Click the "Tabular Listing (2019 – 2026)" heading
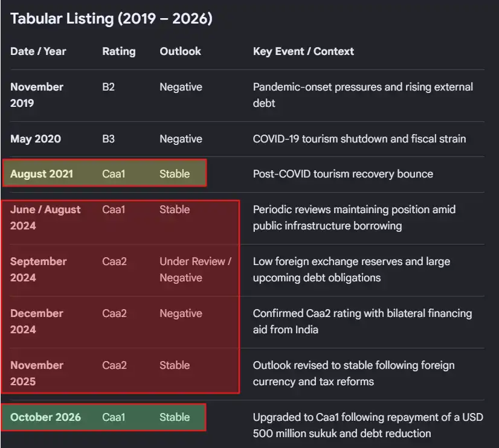 point(111,19)
